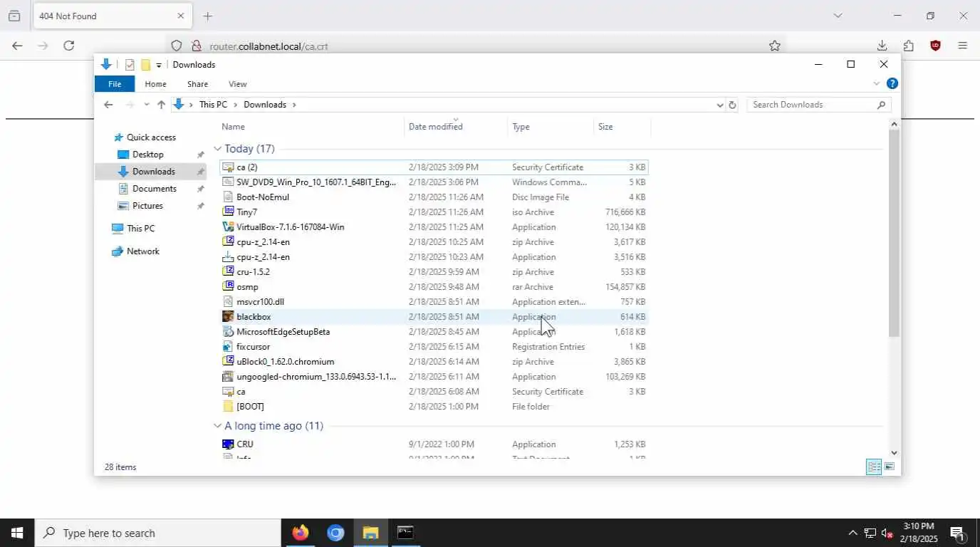Select Desktop in Quick access

click(x=148, y=155)
